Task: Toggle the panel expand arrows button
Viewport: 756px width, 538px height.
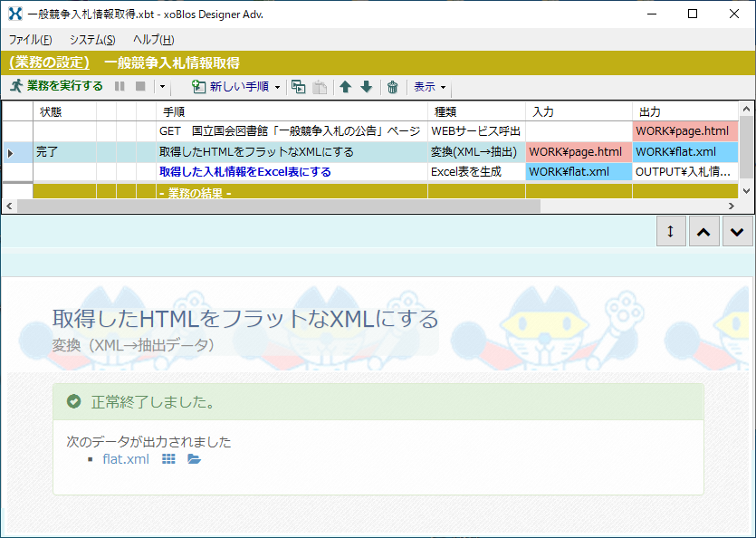Action: point(670,231)
